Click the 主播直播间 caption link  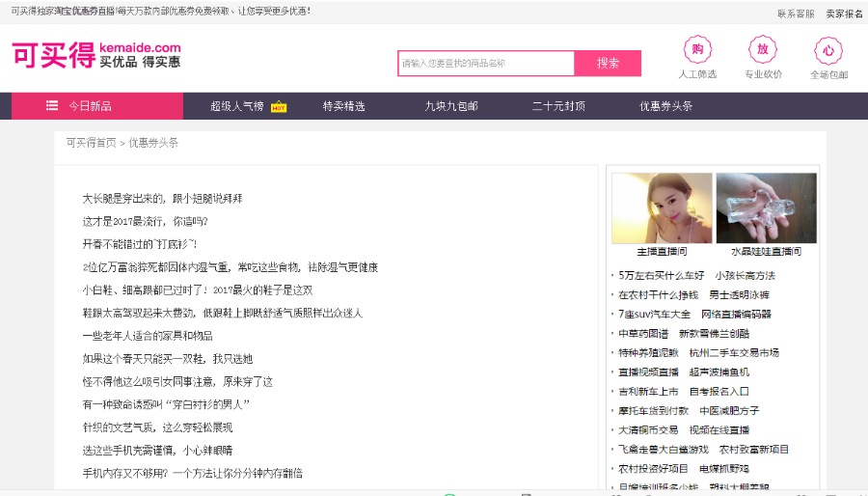coord(662,251)
